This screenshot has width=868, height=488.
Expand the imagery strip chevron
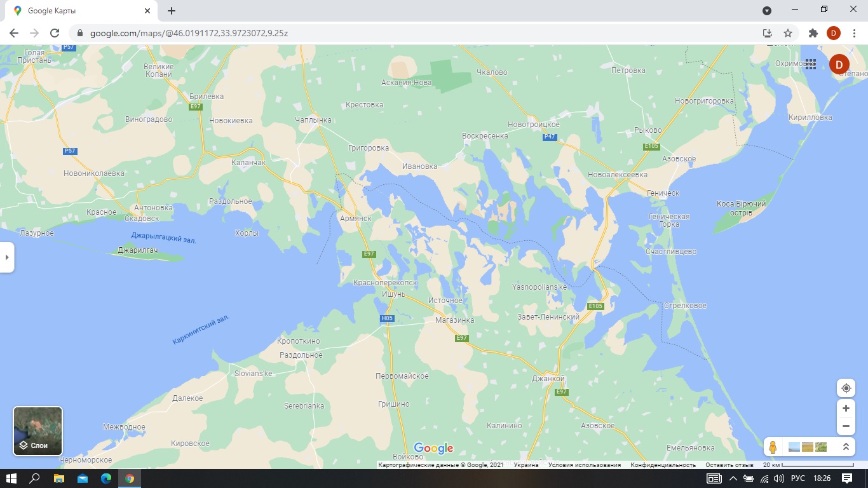pyautogui.click(x=846, y=447)
